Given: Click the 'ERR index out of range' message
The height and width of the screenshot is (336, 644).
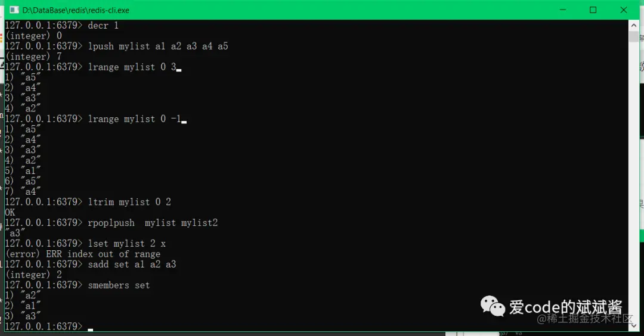Looking at the screenshot, I should click(x=103, y=254).
